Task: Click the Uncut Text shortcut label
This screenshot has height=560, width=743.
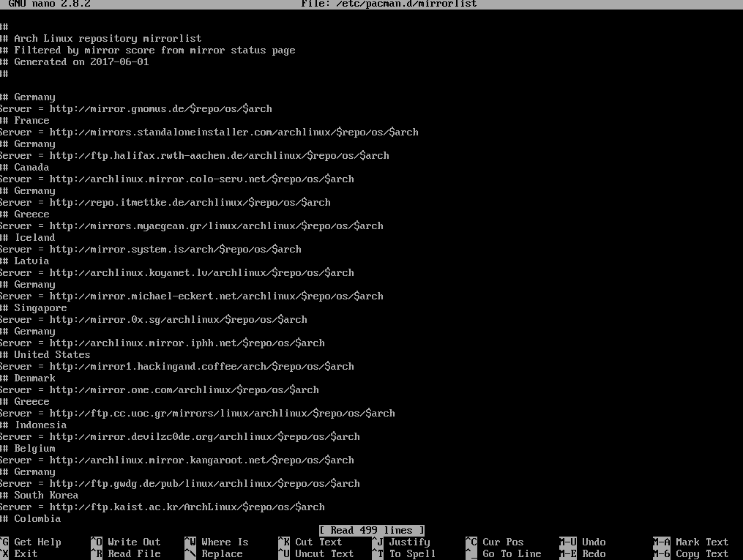Action: pyautogui.click(x=324, y=554)
